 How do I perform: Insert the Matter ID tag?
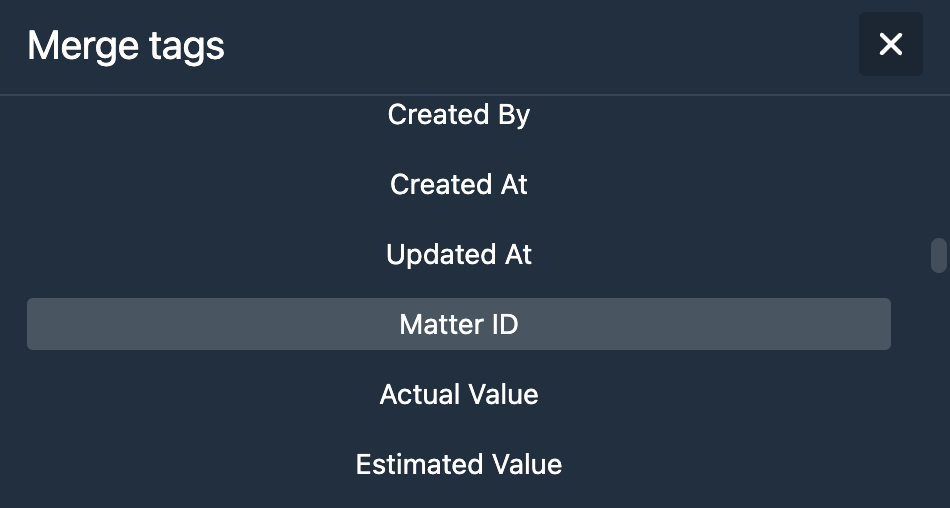459,324
